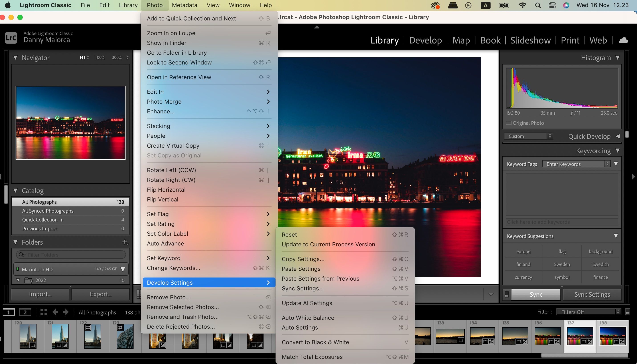
Task: Click the filmstrip go forward arrow
Action: (x=66, y=312)
